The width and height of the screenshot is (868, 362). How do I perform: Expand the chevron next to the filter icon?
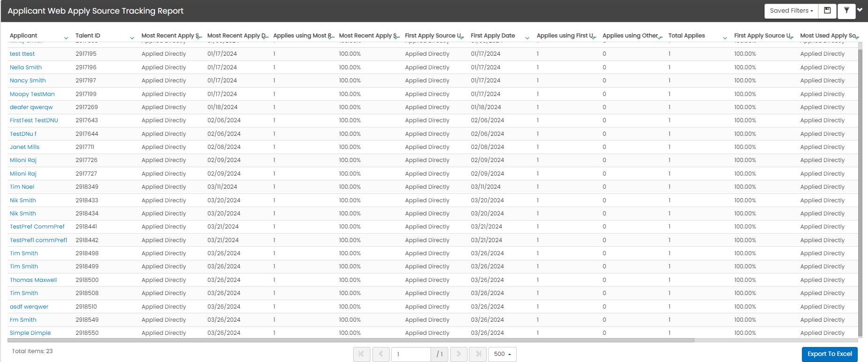pyautogui.click(x=860, y=9)
